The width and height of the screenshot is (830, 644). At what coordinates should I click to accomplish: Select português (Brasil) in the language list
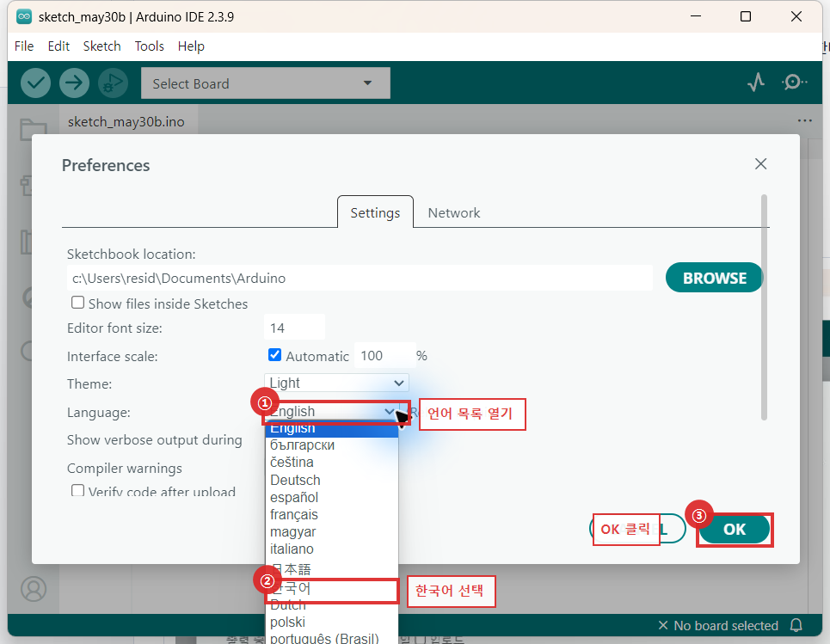point(331,638)
